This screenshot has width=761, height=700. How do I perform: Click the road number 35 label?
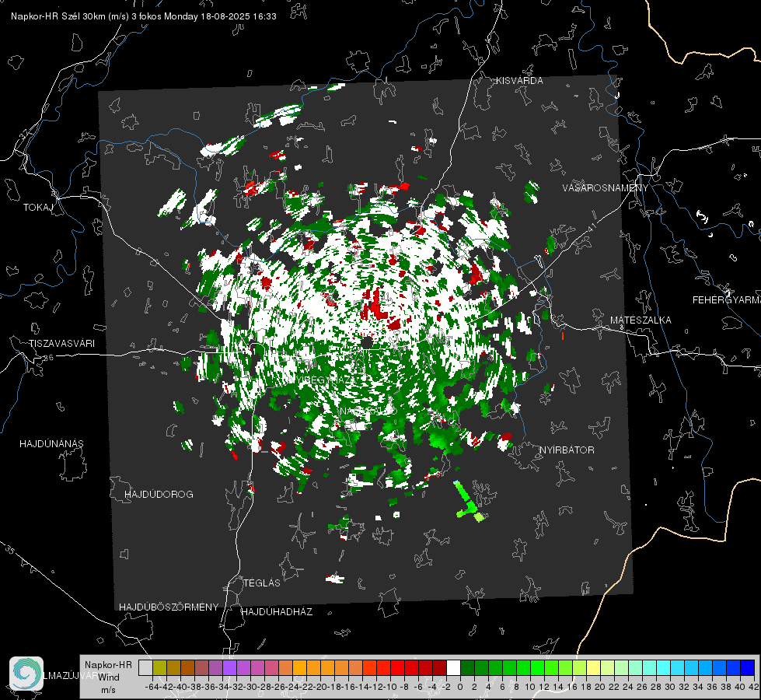point(11,551)
